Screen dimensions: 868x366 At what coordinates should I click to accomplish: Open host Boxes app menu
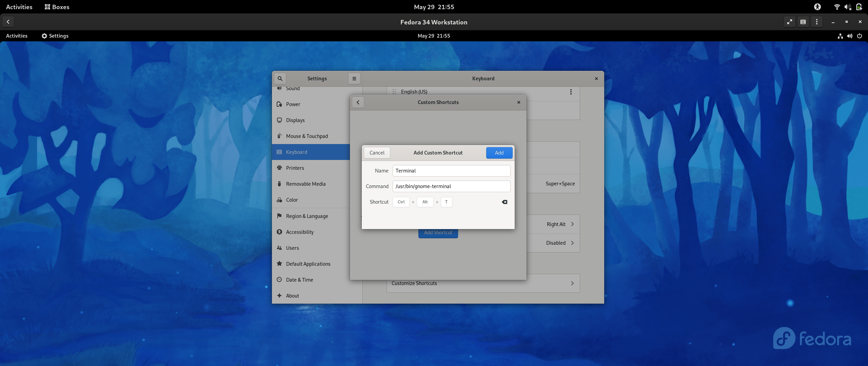(57, 7)
